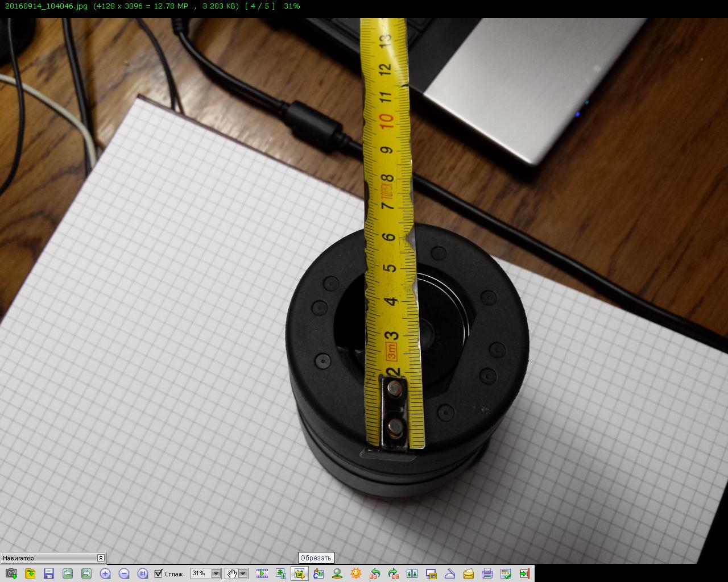Rotate the image right
This screenshot has height=582, width=728.
[394, 573]
